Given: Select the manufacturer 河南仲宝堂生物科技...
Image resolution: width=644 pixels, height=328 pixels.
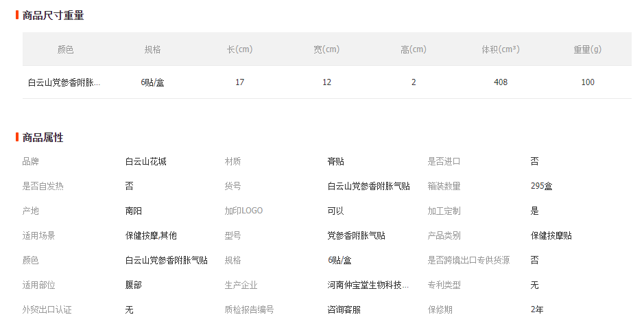Looking at the screenshot, I should tap(368, 285).
